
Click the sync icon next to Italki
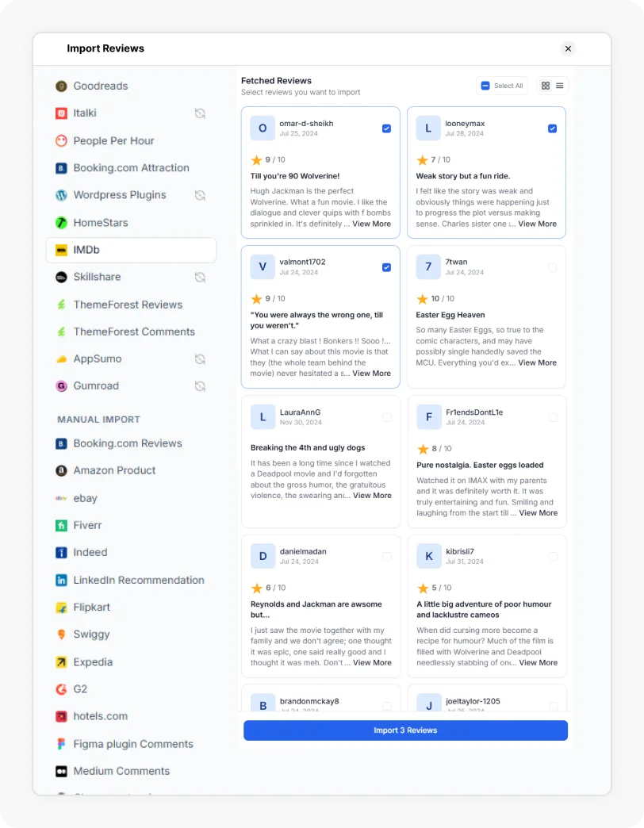pyautogui.click(x=201, y=113)
